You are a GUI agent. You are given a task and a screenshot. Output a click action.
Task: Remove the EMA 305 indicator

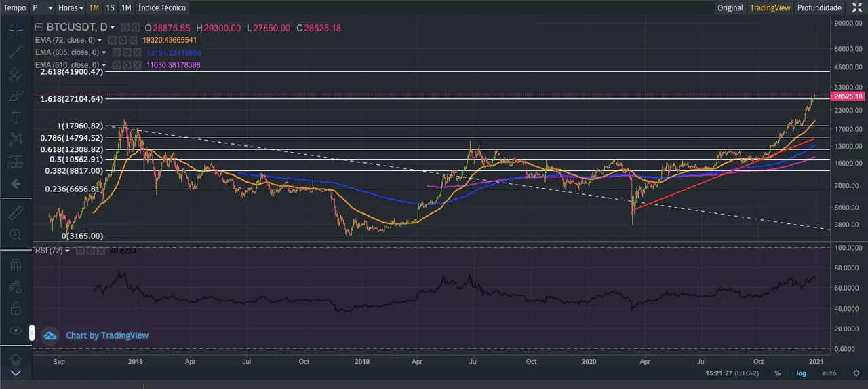[138, 52]
